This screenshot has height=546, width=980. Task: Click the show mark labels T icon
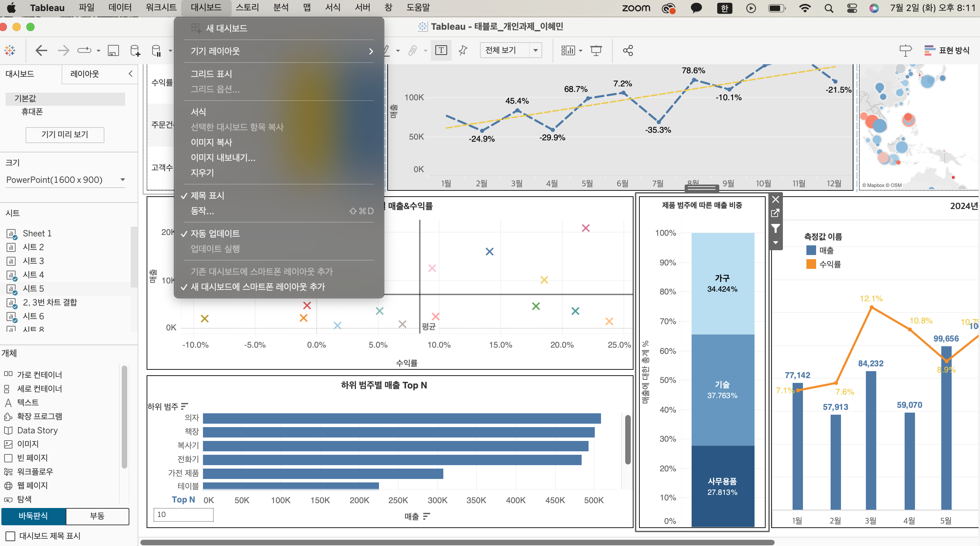[x=441, y=50]
